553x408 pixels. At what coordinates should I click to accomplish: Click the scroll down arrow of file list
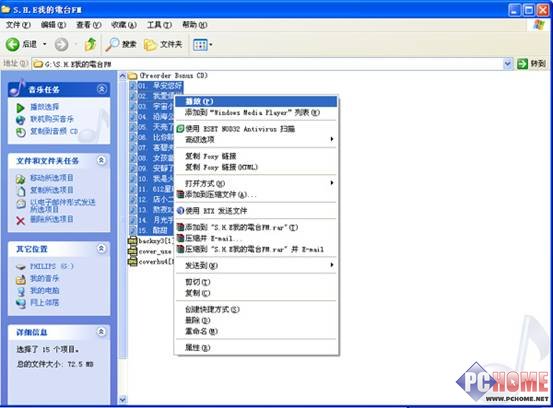coord(123,400)
